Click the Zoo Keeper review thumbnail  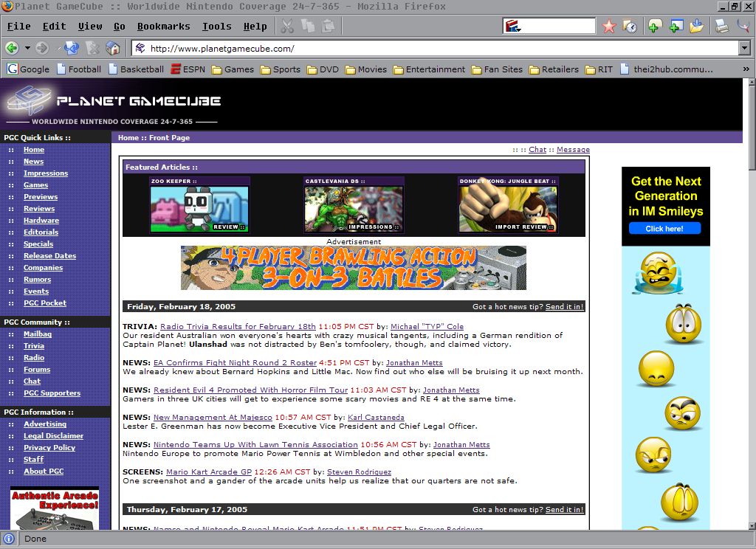click(x=199, y=209)
